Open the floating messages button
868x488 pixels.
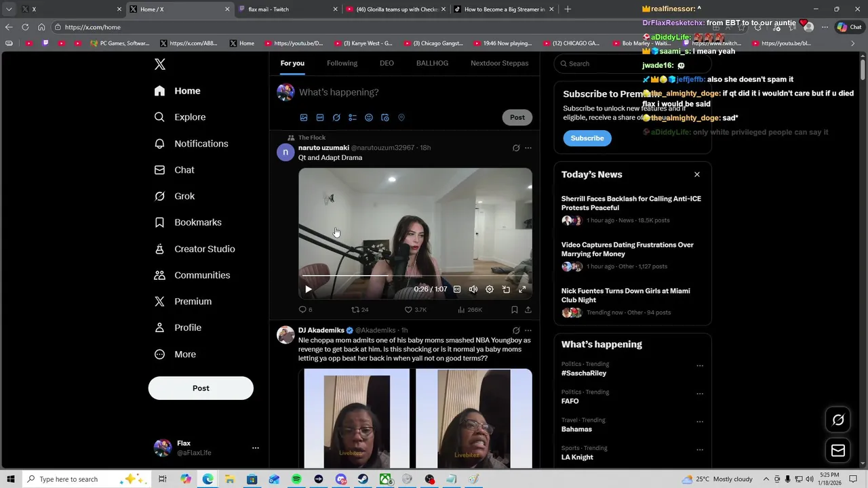coord(838,451)
